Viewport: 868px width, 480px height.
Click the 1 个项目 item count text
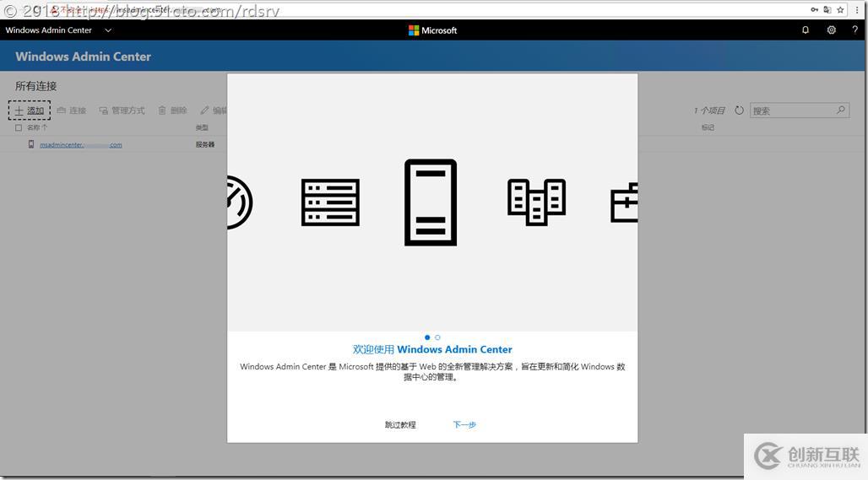pos(709,111)
